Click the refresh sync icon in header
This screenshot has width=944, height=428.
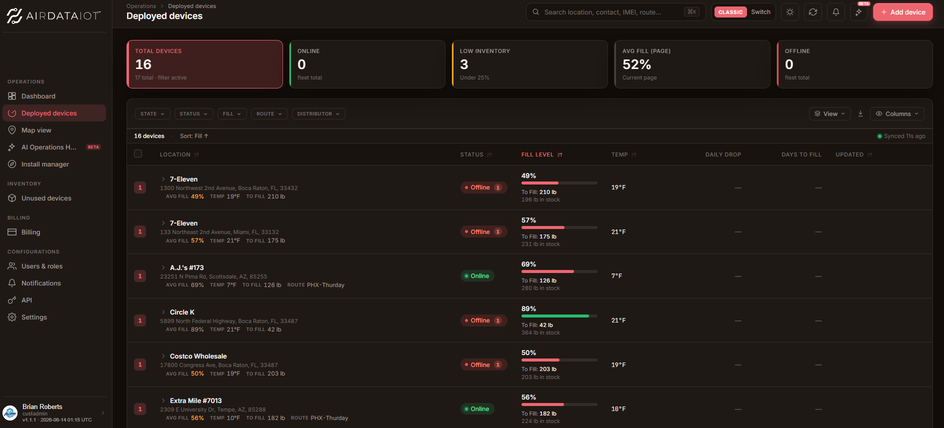coord(813,12)
